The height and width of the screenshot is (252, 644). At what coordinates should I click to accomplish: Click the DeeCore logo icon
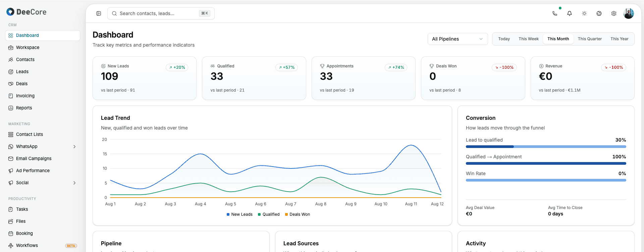click(10, 12)
